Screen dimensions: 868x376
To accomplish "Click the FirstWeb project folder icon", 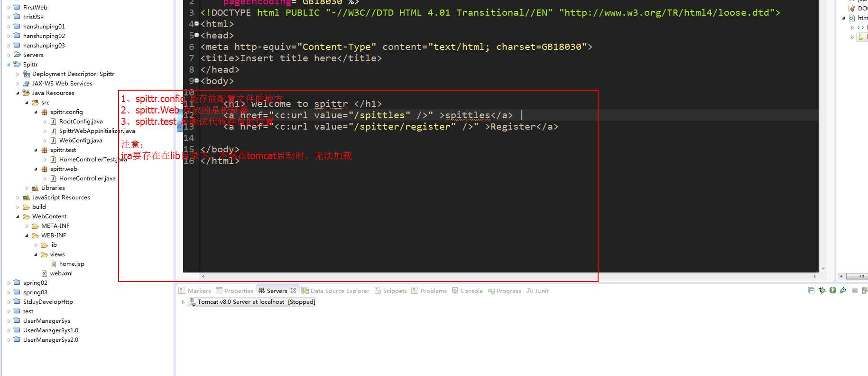I will (x=17, y=7).
